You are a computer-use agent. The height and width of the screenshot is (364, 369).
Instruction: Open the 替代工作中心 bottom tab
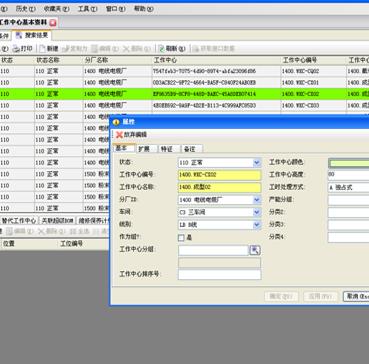click(19, 220)
